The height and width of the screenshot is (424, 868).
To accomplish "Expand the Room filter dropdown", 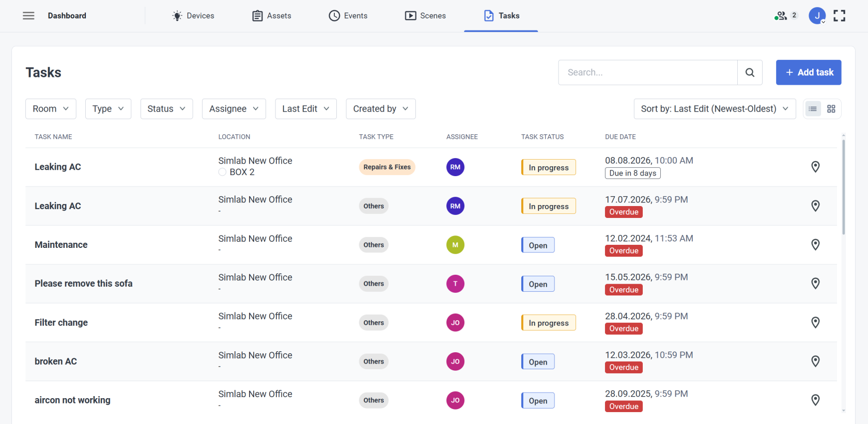I will coord(51,109).
